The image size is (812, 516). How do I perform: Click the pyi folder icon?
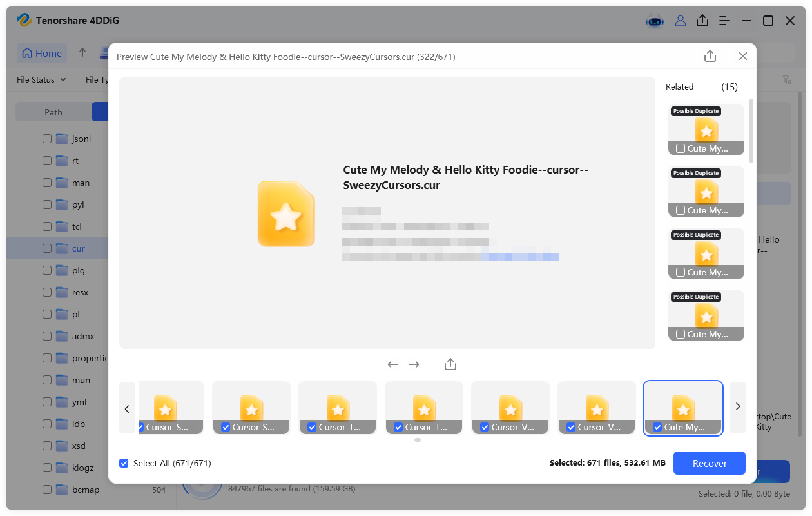point(62,204)
